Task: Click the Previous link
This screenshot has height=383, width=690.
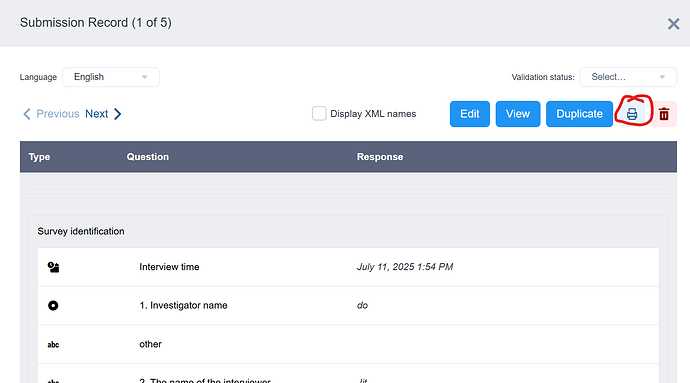Action: click(58, 114)
